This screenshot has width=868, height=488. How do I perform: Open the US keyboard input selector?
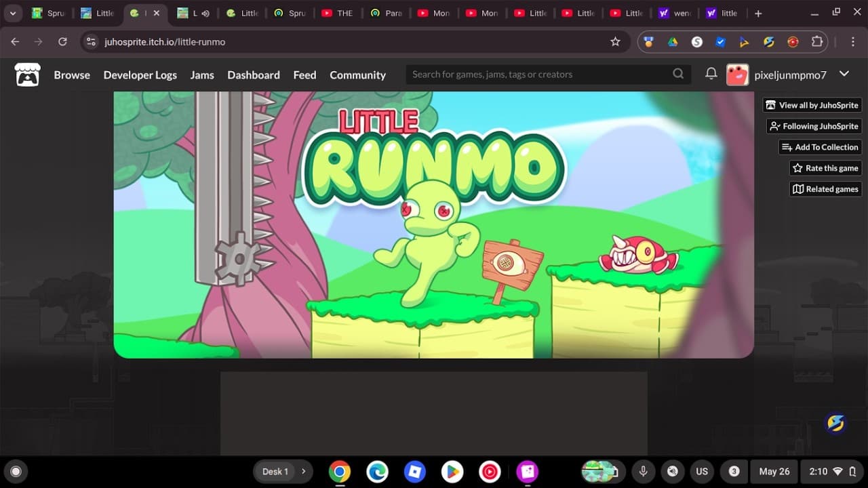click(702, 472)
